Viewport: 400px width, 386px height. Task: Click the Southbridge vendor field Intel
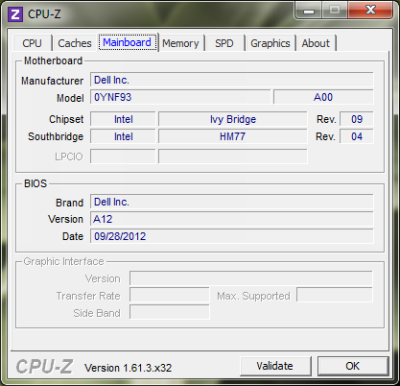click(123, 136)
